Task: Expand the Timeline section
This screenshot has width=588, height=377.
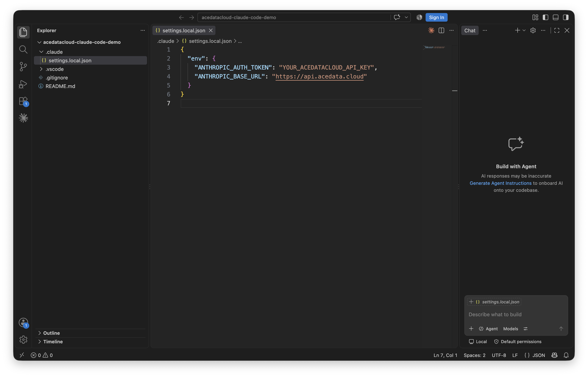Action: tap(90, 342)
